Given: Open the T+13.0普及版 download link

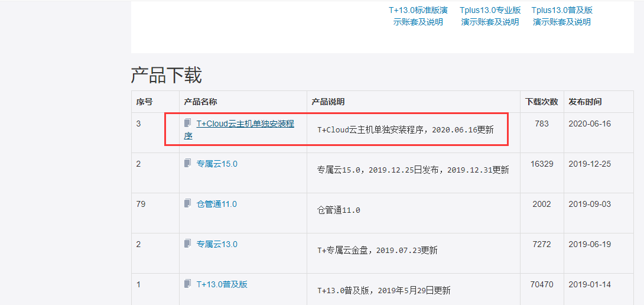Looking at the screenshot, I should tap(222, 284).
